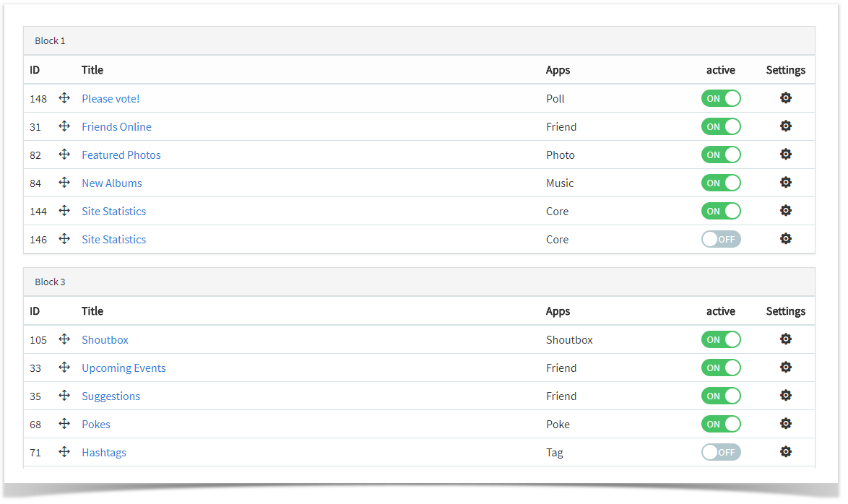Open Site Statistics link with ID 144
This screenshot has width=848, height=504.
[113, 211]
